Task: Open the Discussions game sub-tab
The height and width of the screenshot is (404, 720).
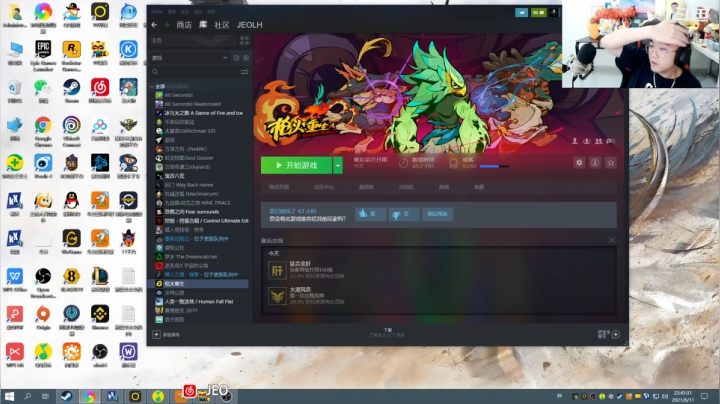Action: pos(406,187)
